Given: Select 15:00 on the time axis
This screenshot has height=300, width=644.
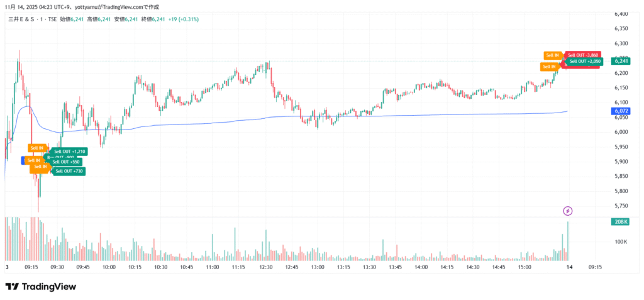Looking at the screenshot, I should tap(525, 267).
